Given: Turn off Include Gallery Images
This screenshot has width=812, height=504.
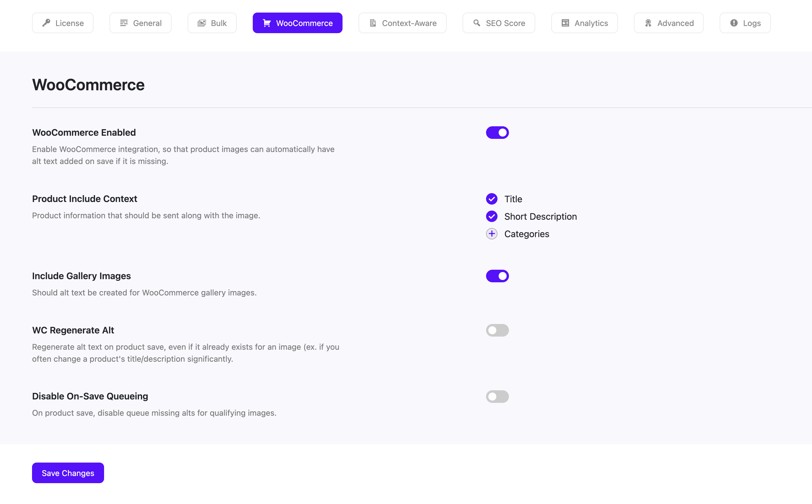Looking at the screenshot, I should click(497, 276).
